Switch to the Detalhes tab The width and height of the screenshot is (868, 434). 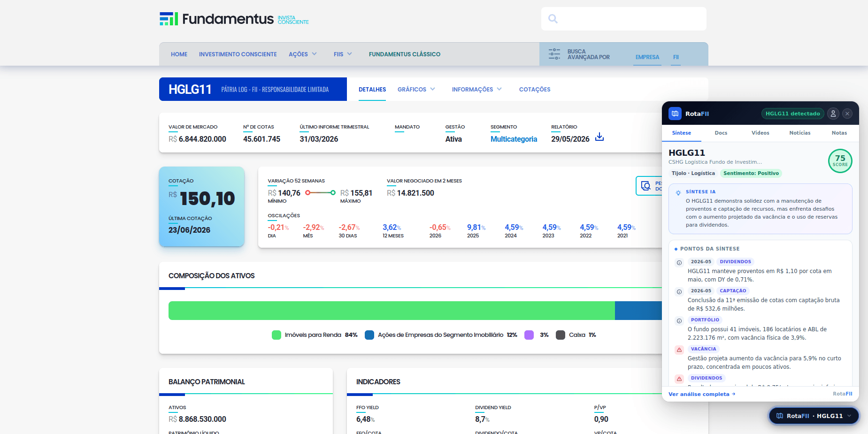coord(372,89)
